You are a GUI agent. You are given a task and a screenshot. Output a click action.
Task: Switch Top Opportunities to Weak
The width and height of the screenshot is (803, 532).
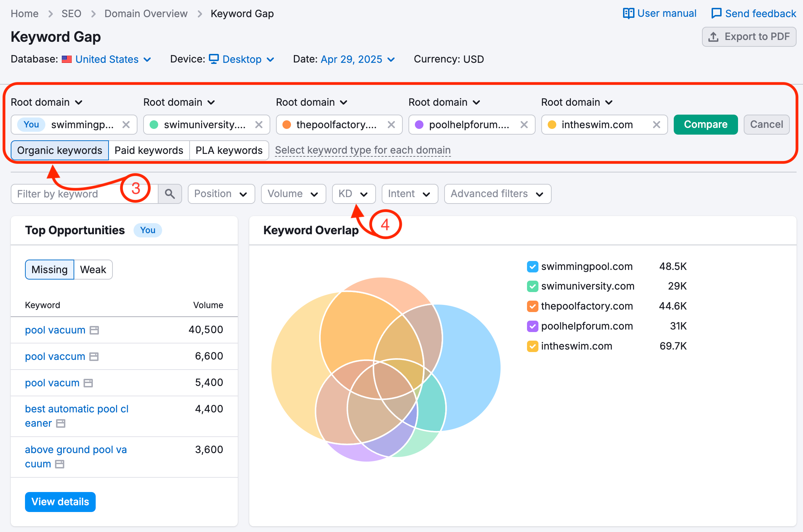point(93,270)
